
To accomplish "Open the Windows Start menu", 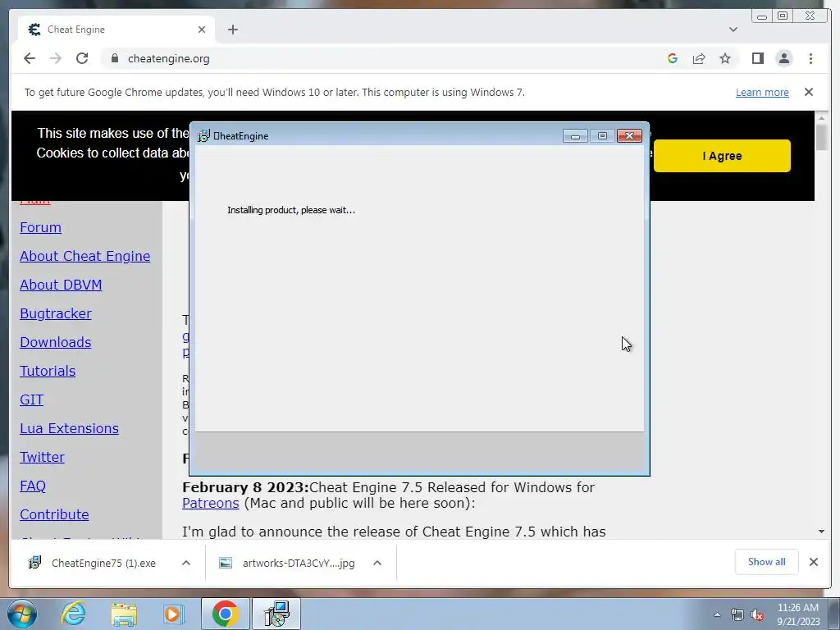I will tap(22, 614).
